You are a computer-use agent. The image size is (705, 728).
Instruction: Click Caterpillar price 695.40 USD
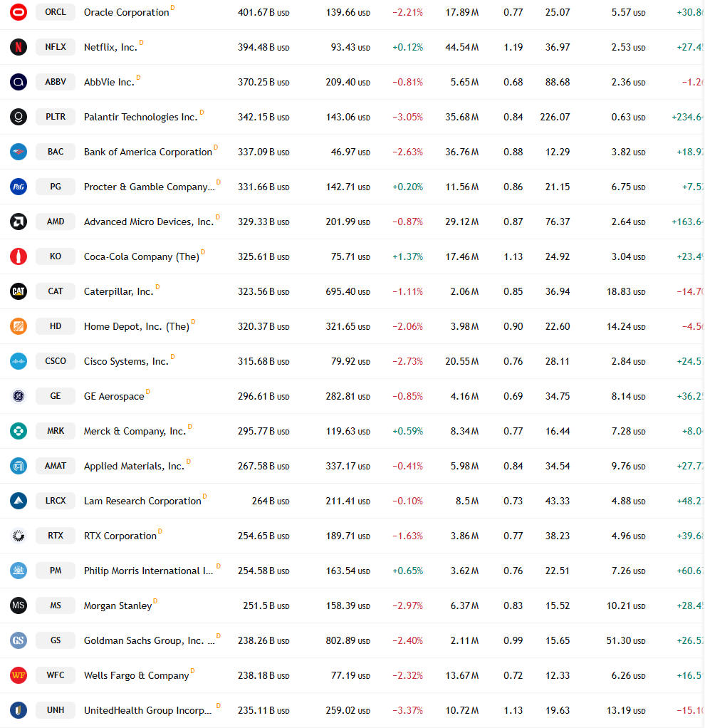[348, 291]
